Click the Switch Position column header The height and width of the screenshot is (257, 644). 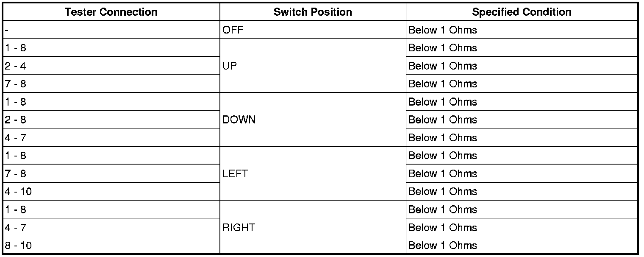tap(313, 12)
